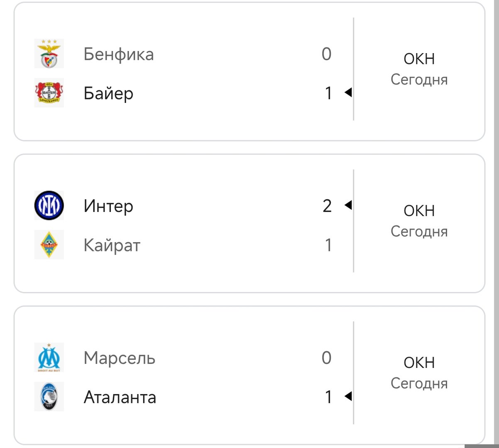Click the Kairat club crest
Viewport: 499px width, 448px height.
[49, 245]
